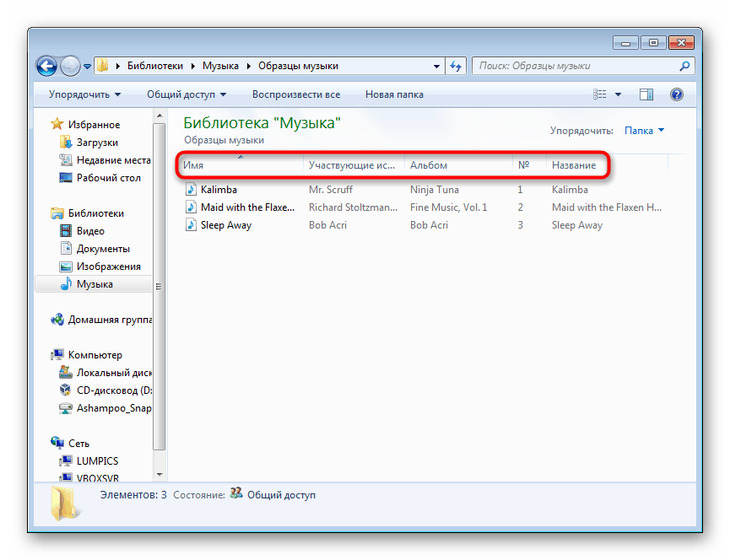Open Ashampoo_Snap network drive in navigation pane
This screenshot has width=730, height=560.
(x=114, y=408)
